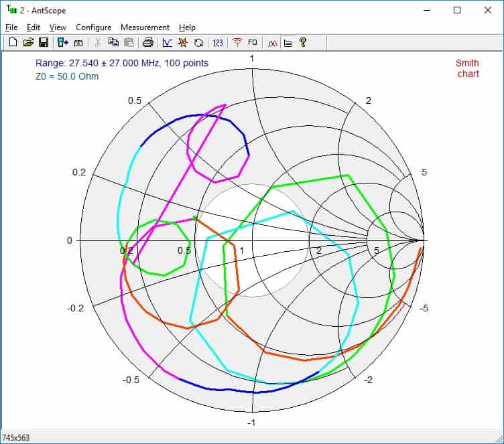Create a new file with the blank page icon
This screenshot has height=444, width=504.
13,42
